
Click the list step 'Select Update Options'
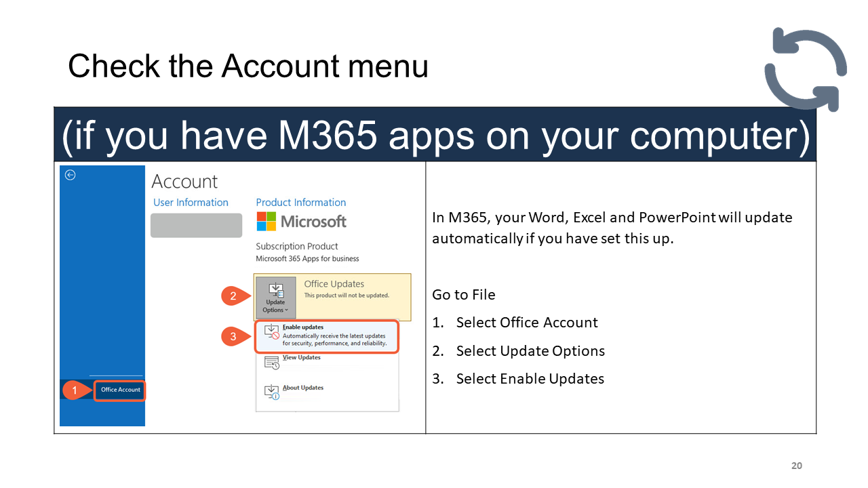(x=530, y=350)
